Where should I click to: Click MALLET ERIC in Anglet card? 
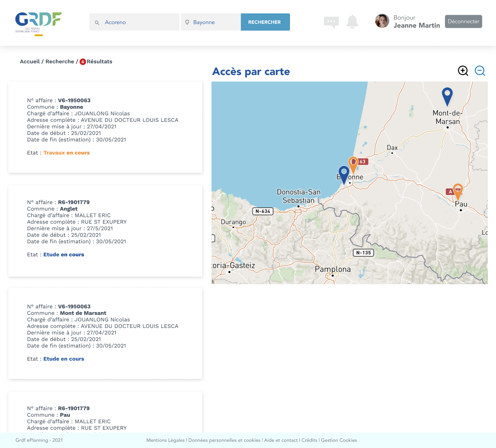93,215
